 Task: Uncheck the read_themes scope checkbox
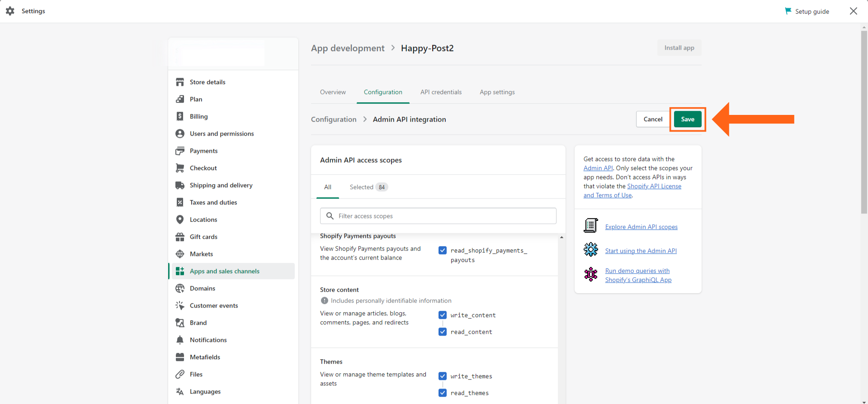click(443, 393)
